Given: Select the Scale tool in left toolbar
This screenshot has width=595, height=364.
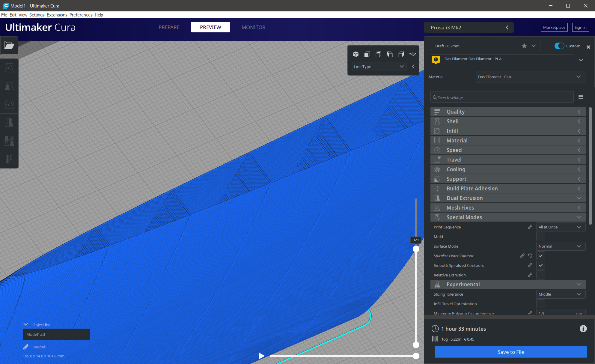Looking at the screenshot, I should point(9,86).
